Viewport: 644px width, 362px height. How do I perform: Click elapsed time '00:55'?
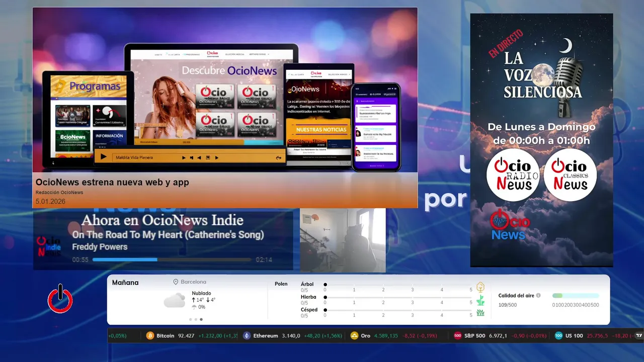(x=80, y=260)
